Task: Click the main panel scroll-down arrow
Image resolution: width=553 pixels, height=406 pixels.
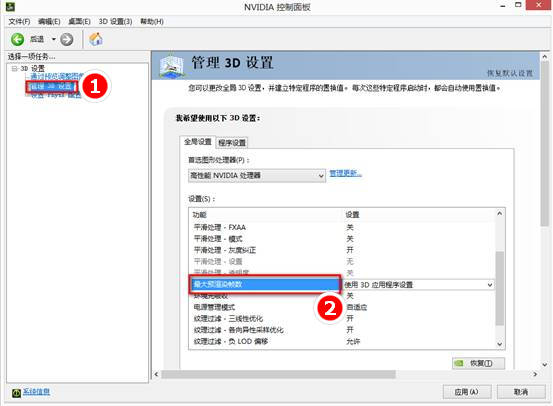Action: click(x=545, y=364)
